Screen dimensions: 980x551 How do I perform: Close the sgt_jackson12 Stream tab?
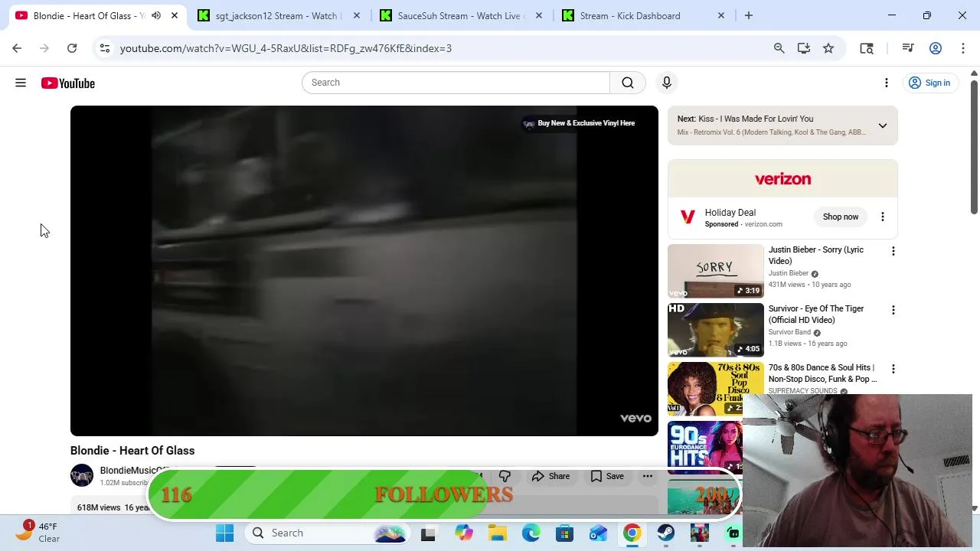click(x=356, y=15)
